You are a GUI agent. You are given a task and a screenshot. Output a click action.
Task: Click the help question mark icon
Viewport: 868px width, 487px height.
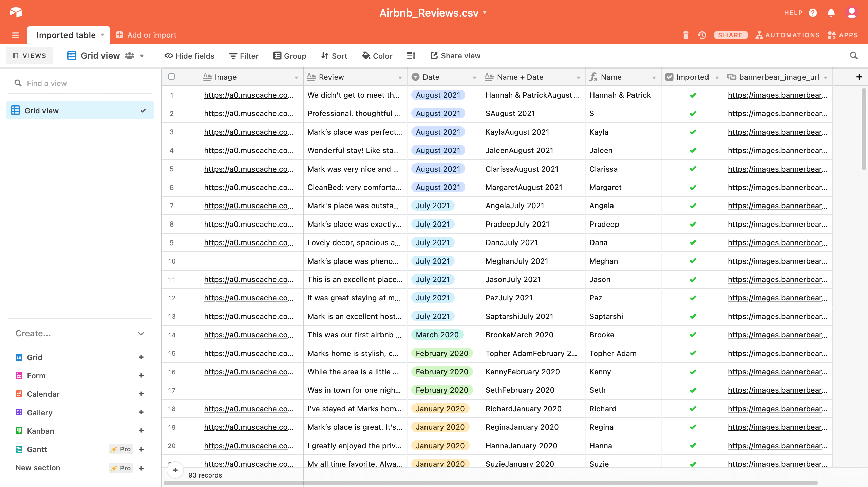[813, 13]
